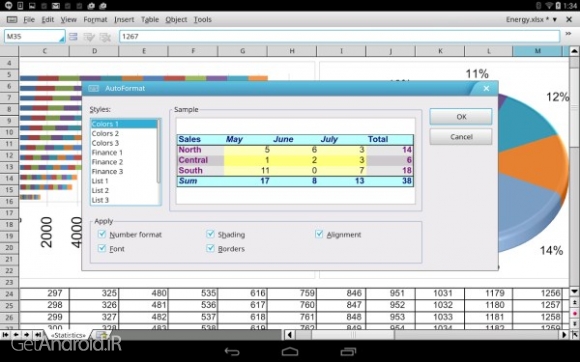580x362 pixels.
Task: Open the M35 cell reference dropdown
Action: pyautogui.click(x=62, y=38)
